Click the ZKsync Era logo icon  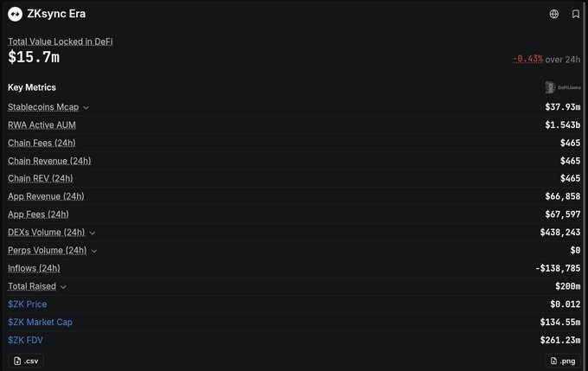tap(15, 14)
